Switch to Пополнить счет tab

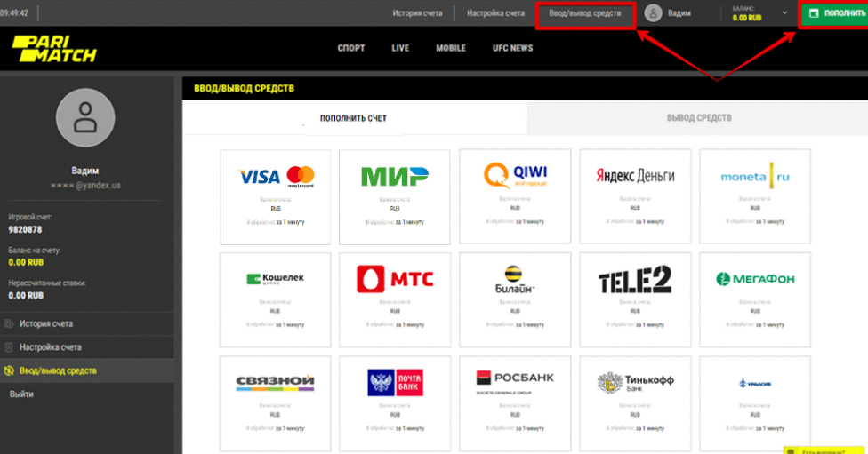click(354, 118)
